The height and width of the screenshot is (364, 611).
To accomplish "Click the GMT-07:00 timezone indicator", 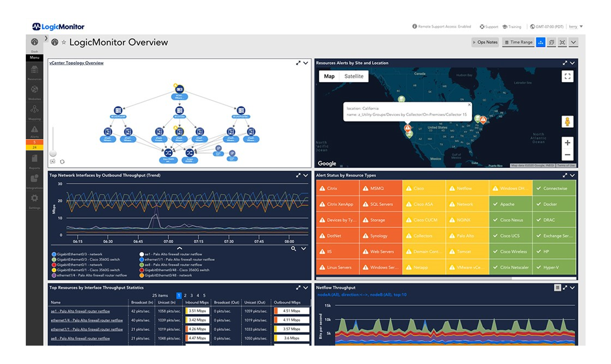I will click(x=547, y=27).
